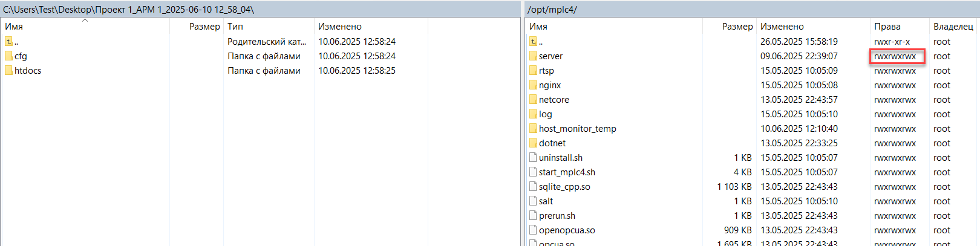Click the date 26.05.2025 15:58:19 of parent directory
Image resolution: width=980 pixels, height=246 pixels.
(x=799, y=42)
